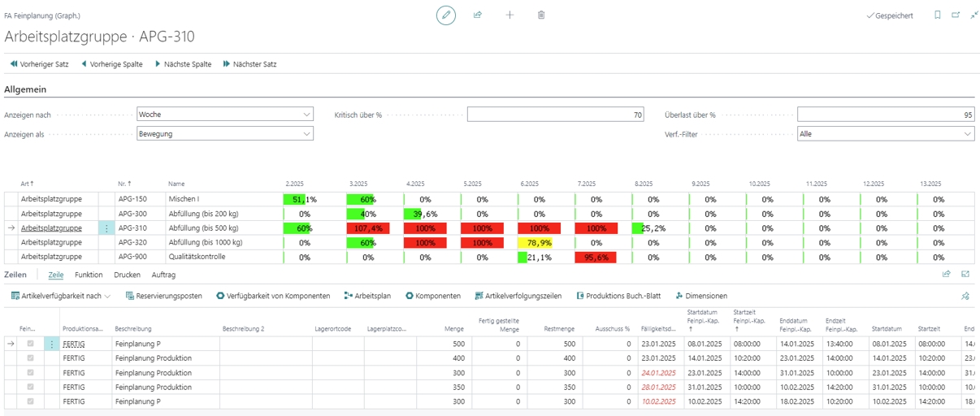Toggle Feinplanung checkbox in quantity 500 row
This screenshot has width=980, height=416.
[31, 344]
